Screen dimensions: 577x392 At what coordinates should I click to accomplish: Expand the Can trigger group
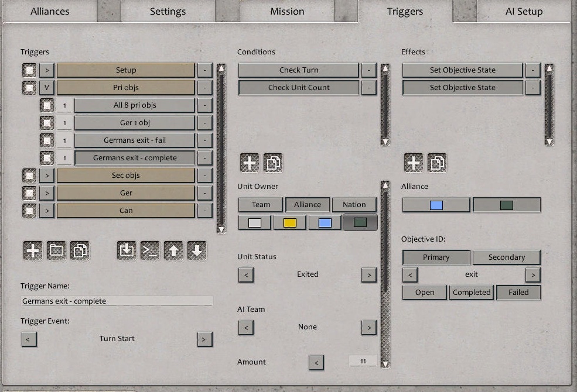click(x=45, y=210)
